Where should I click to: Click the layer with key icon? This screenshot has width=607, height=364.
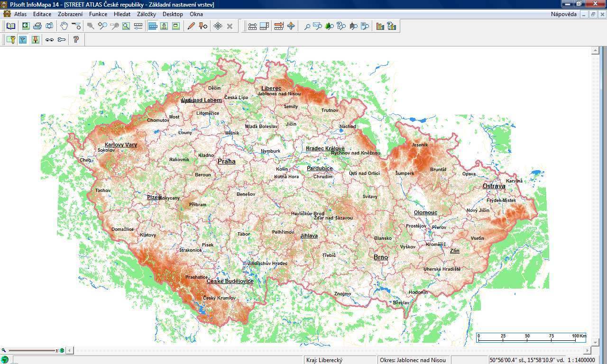(10, 40)
